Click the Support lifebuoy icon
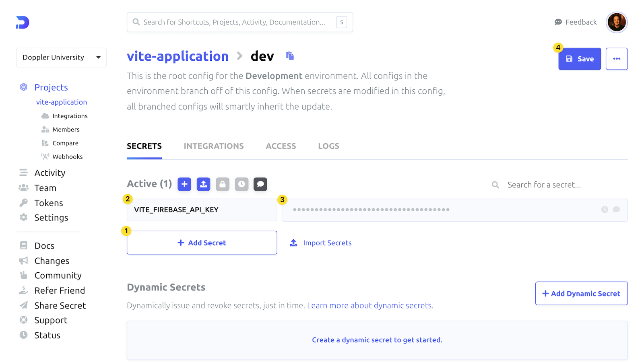The width and height of the screenshot is (644, 362). 24,320
